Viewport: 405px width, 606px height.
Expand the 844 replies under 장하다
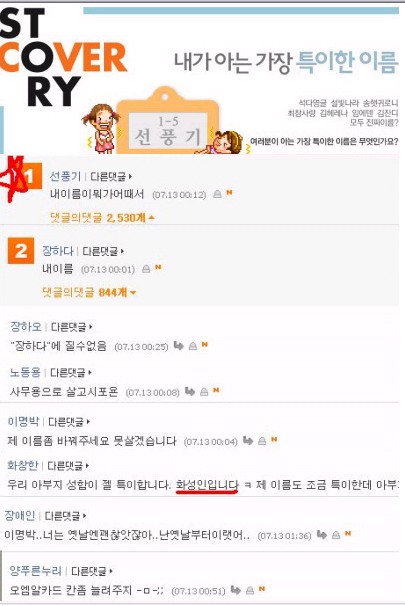(x=89, y=293)
